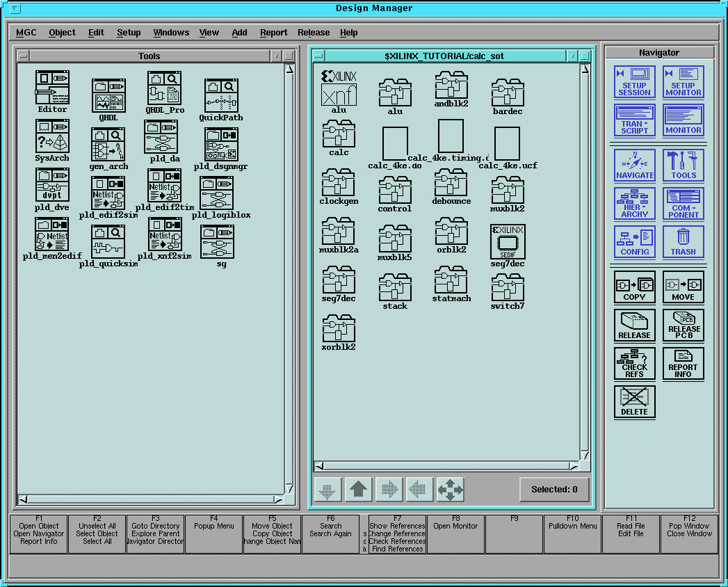Click the calc_4ke.do file icon

click(x=395, y=143)
